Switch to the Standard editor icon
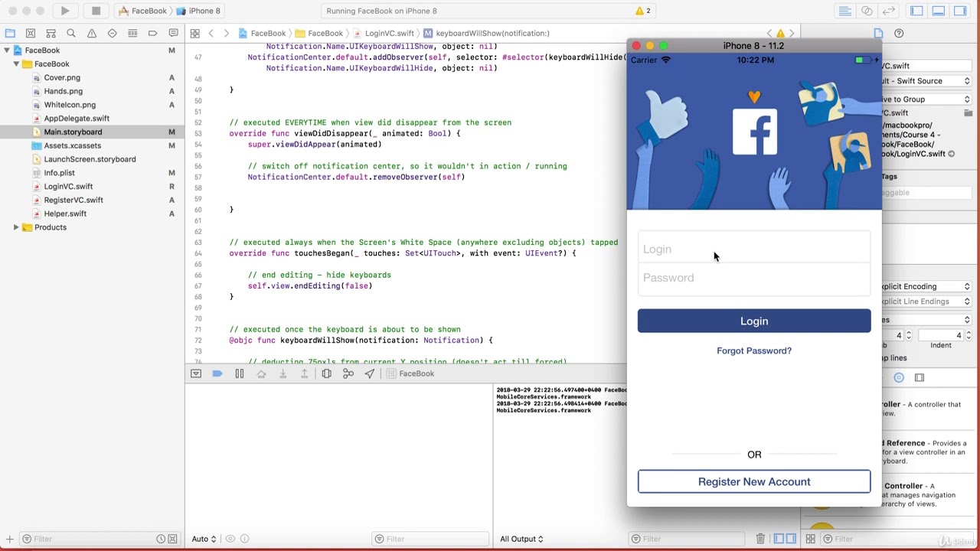Image resolution: width=980 pixels, height=551 pixels. coord(844,11)
